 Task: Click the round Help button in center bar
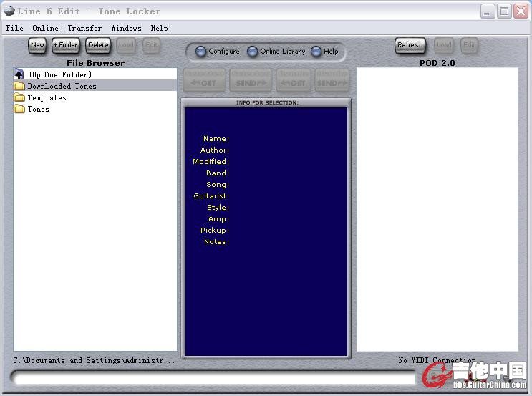316,52
